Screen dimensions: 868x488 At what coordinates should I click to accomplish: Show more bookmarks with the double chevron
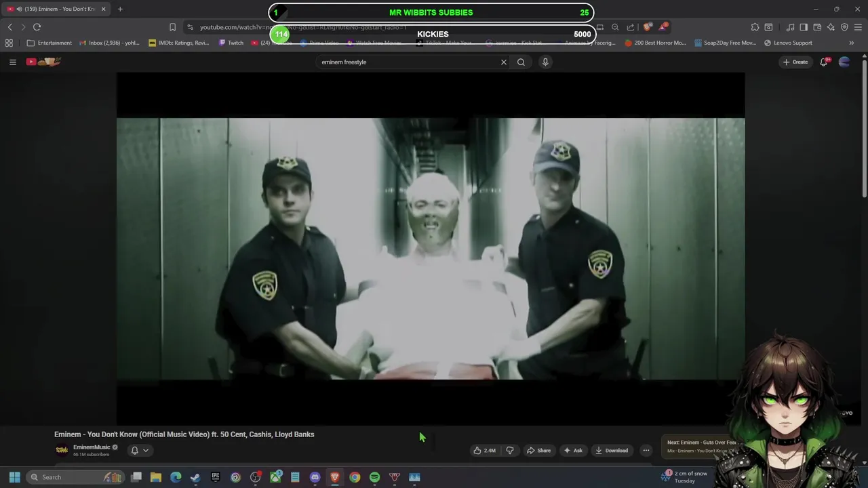tap(852, 43)
